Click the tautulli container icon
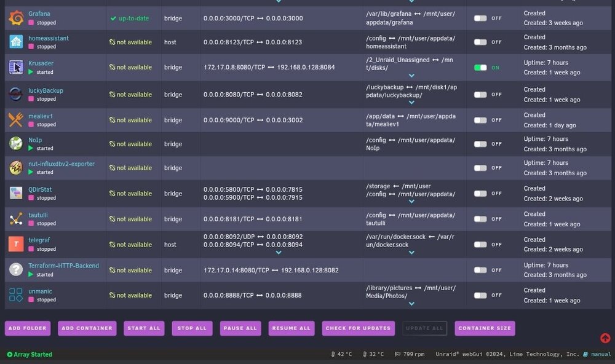 16,219
